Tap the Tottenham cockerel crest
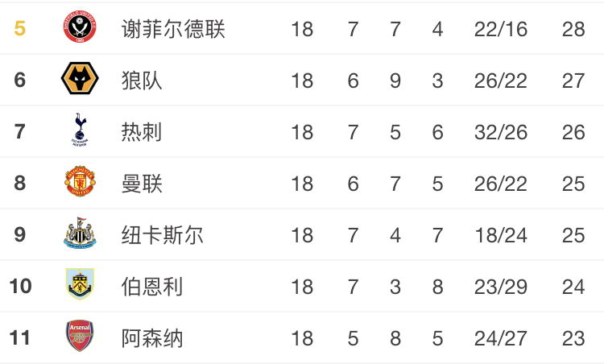Viewport: 604px width, 364px height. (x=80, y=130)
